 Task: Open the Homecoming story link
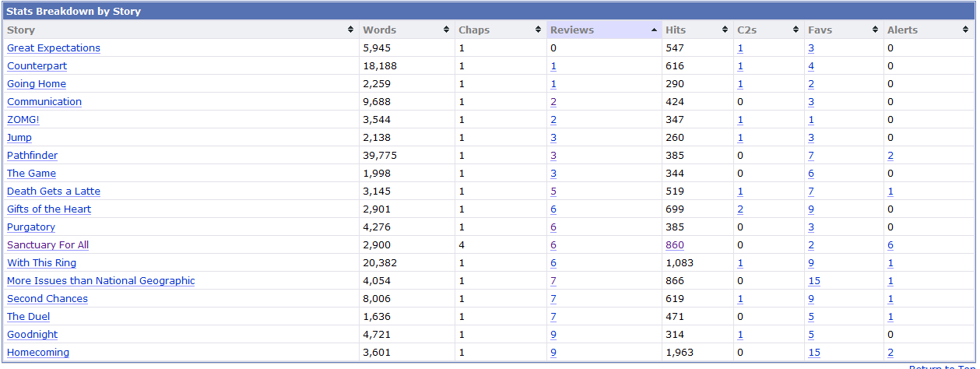(38, 353)
